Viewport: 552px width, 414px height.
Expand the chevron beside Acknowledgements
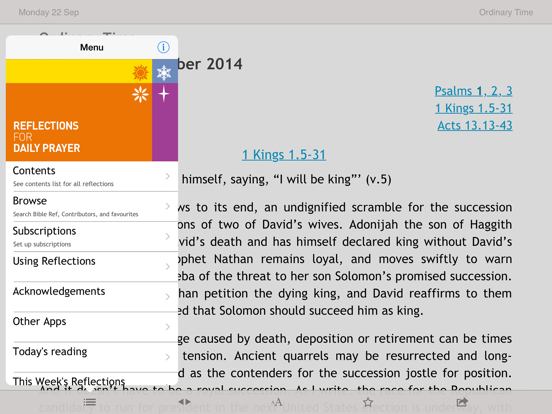(x=168, y=297)
